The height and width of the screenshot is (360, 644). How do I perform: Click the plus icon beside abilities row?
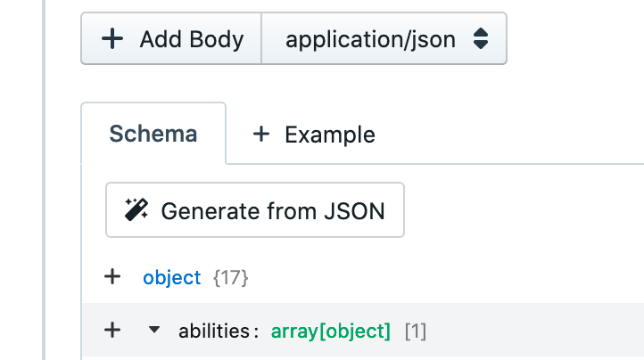tap(112, 331)
